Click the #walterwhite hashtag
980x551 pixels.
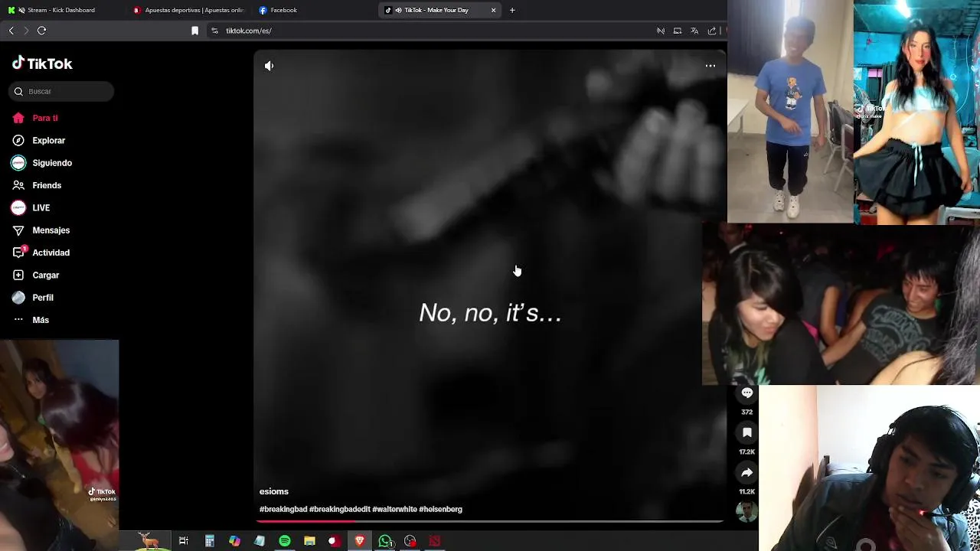pos(394,509)
